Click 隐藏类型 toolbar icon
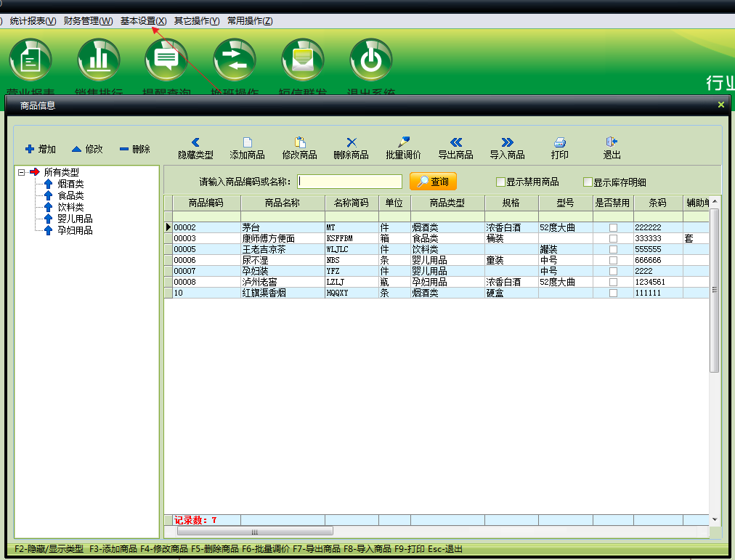Screen dimensions: 735x560 click(195, 148)
